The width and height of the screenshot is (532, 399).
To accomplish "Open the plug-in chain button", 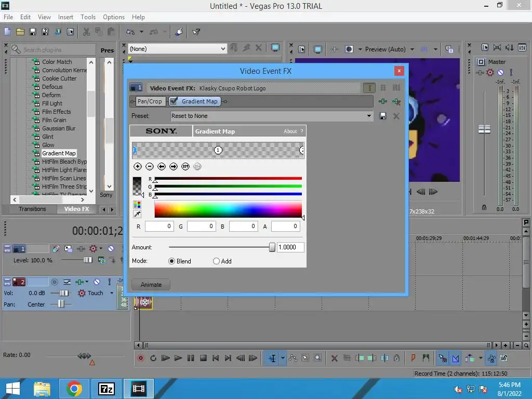I will click(x=383, y=101).
